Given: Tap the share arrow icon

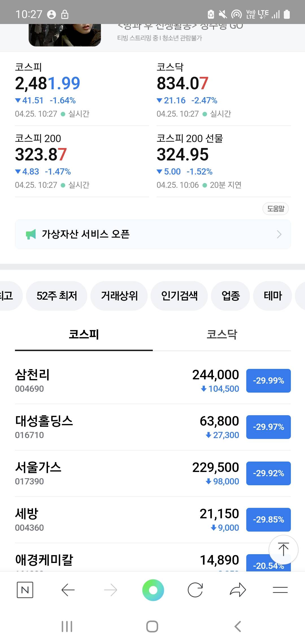Looking at the screenshot, I should click(238, 590).
